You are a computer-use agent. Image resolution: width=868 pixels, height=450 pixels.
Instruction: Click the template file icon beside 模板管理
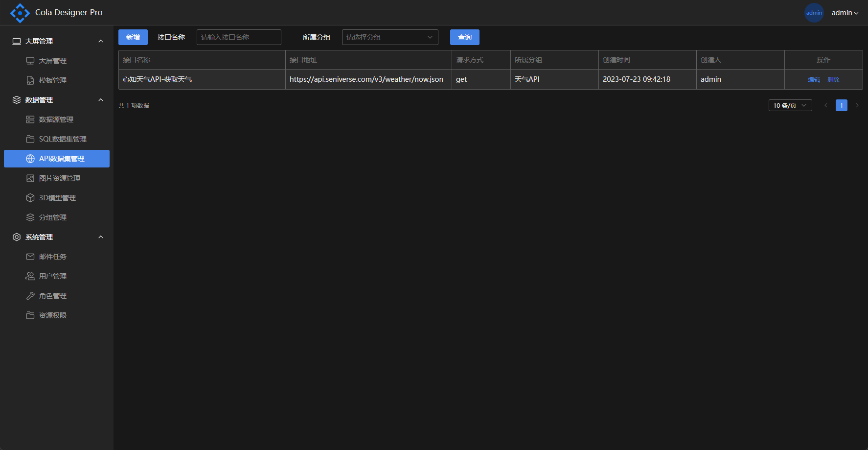coord(30,80)
